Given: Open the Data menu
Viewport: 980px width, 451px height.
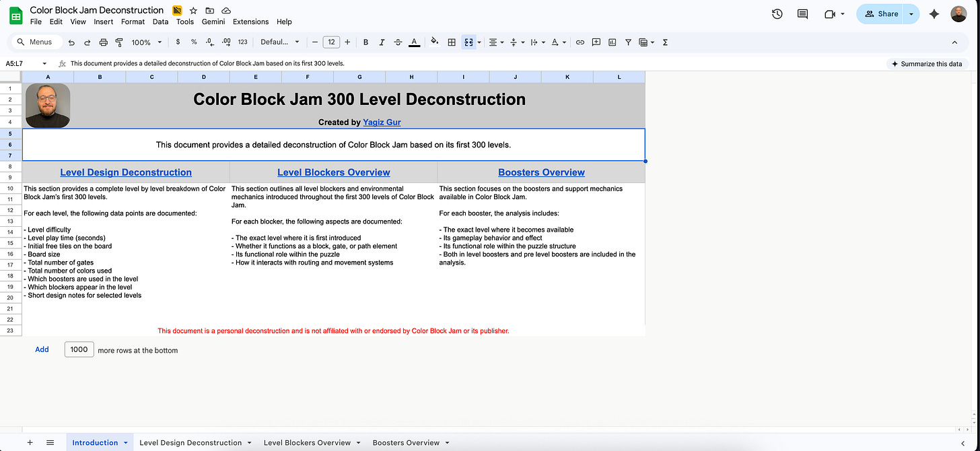Looking at the screenshot, I should point(160,22).
